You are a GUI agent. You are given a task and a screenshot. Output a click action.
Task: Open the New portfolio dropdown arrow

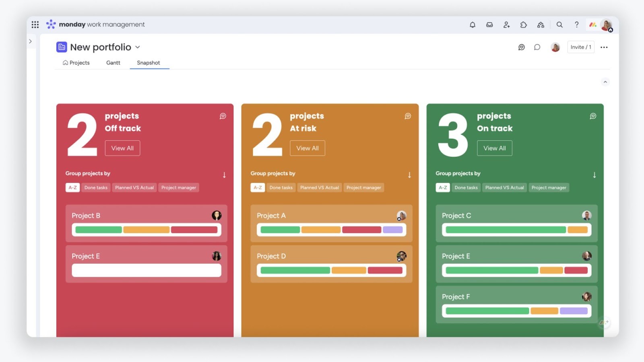tap(137, 47)
